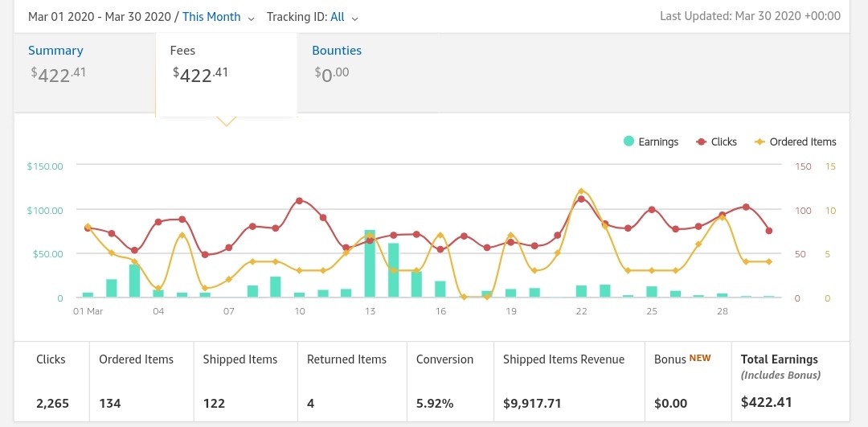The width and height of the screenshot is (868, 427).
Task: Hide the Clicks series via legend label
Action: point(723,142)
